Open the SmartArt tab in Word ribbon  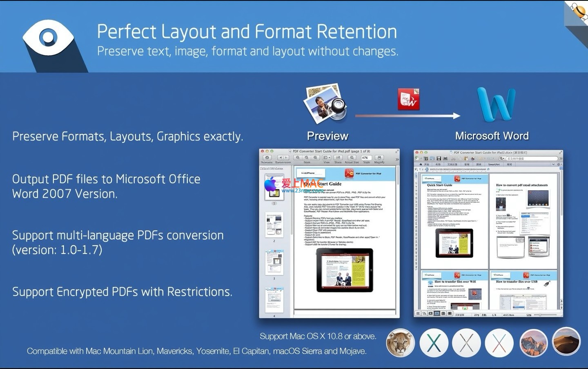[x=494, y=164]
